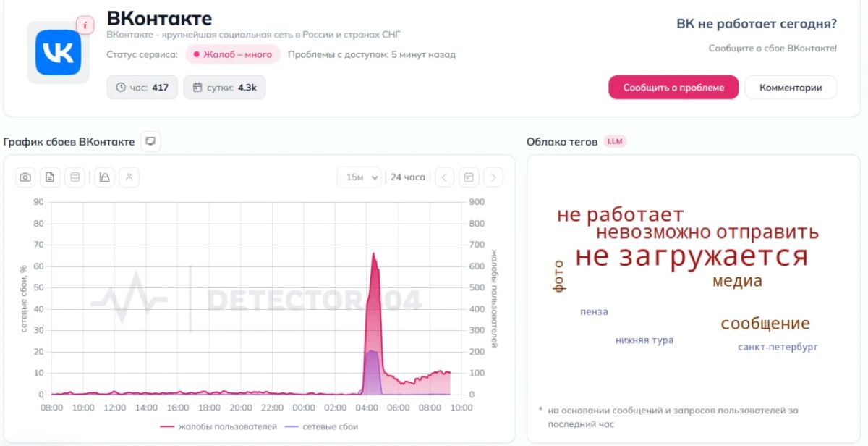
Task: Click the tag не загружается
Action: [x=691, y=256]
